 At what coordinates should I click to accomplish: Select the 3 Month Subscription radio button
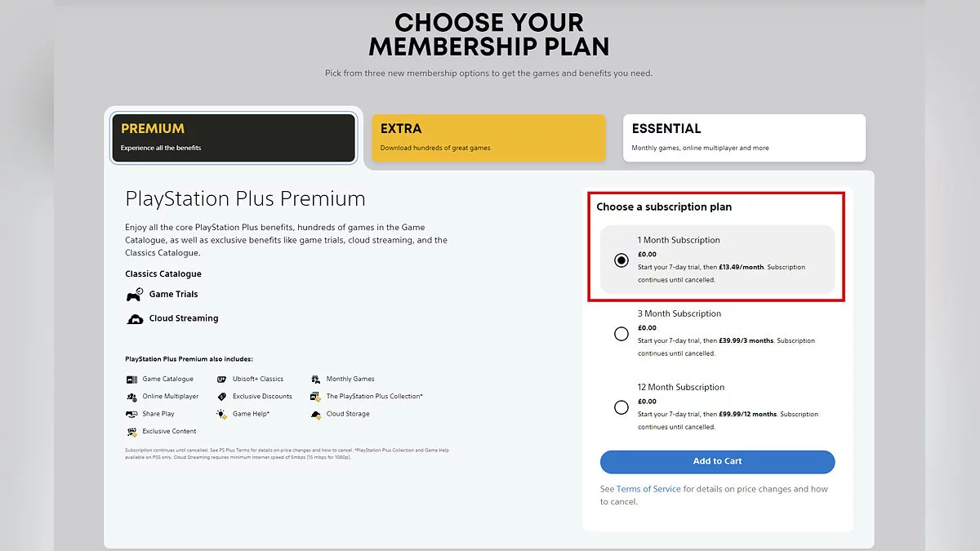pos(621,334)
